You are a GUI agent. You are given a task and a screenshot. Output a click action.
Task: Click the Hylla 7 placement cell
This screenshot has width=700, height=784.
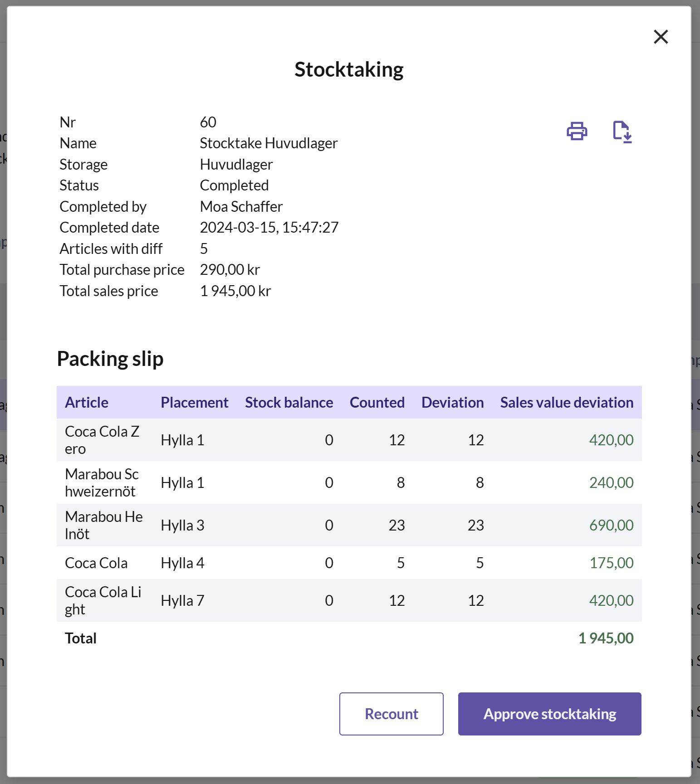(x=183, y=600)
